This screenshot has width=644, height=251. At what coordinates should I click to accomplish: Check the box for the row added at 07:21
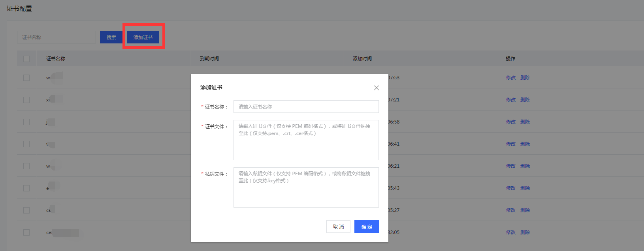26,100
